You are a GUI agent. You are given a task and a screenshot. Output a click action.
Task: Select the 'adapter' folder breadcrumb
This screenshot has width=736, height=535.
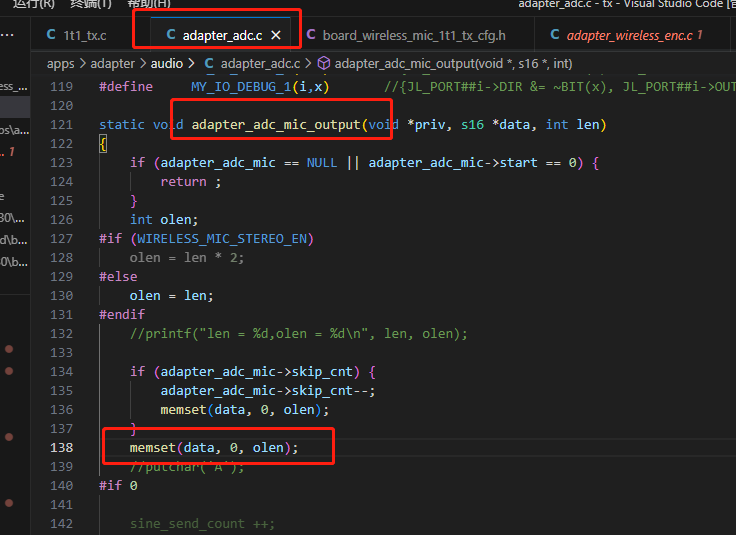pos(112,63)
